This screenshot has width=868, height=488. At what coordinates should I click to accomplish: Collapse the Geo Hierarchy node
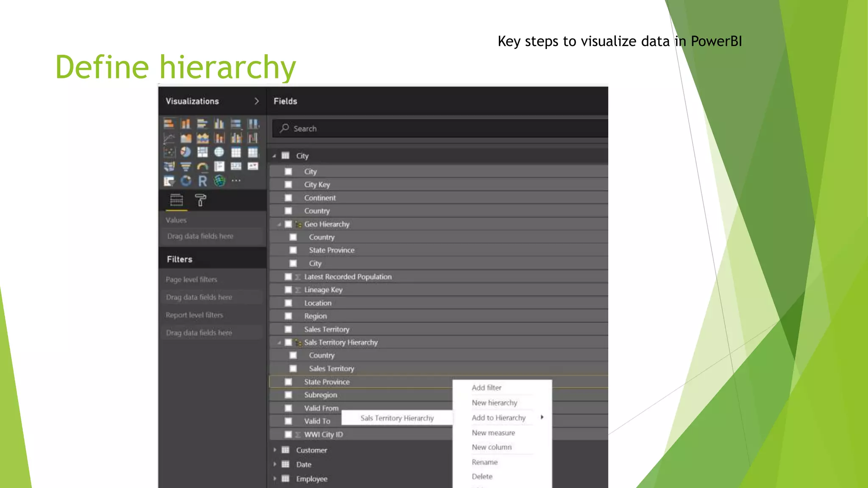(x=279, y=224)
